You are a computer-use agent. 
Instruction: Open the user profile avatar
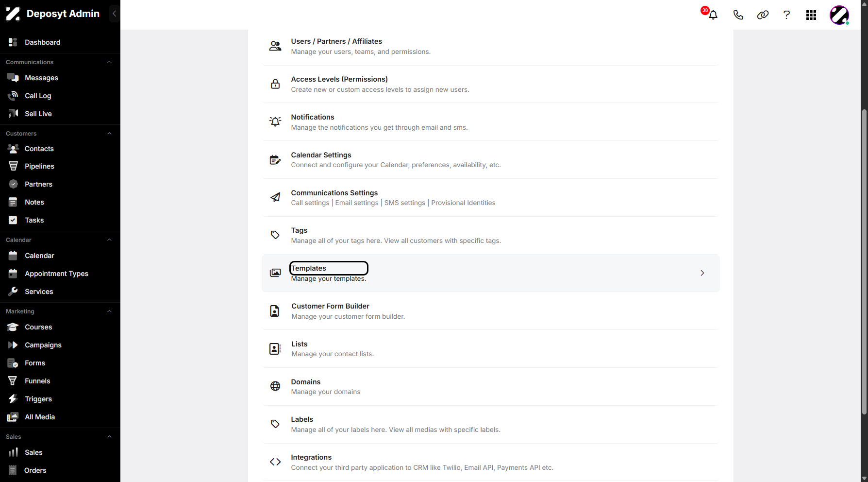click(839, 15)
